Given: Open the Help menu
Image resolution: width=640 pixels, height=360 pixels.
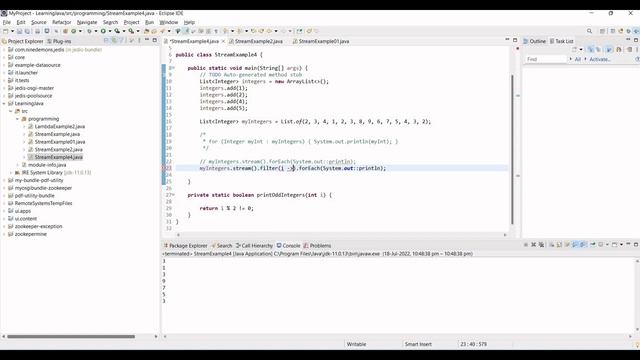Looking at the screenshot, I should tap(189, 22).
